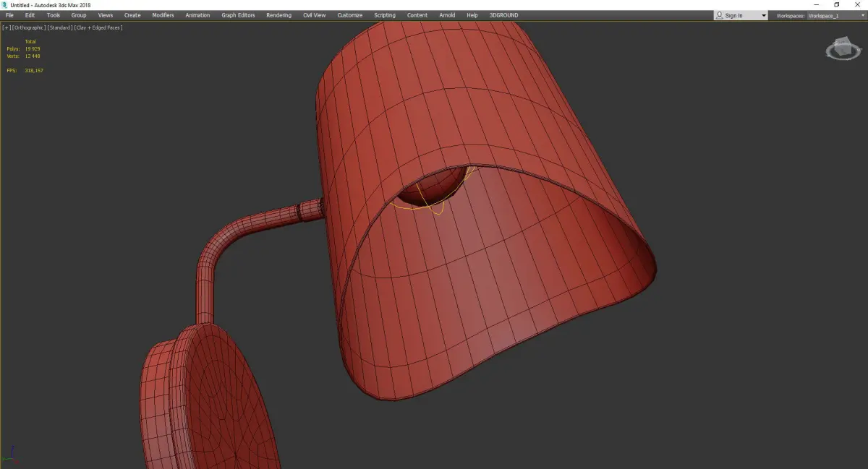Open the Help menu
This screenshot has width=868, height=469.
pos(472,15)
